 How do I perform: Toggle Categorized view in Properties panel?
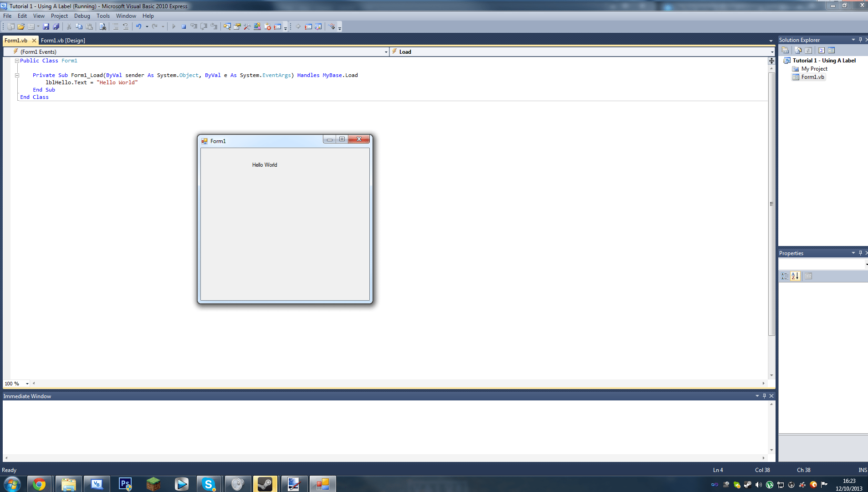click(785, 276)
